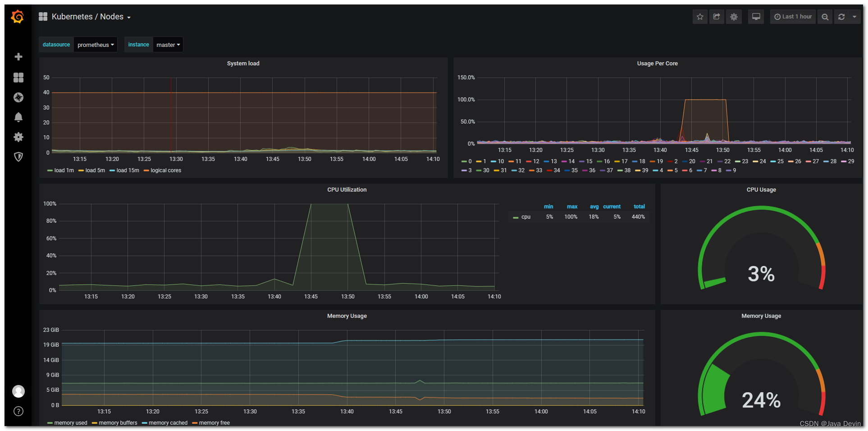Zoom out time range with magnifier icon
The width and height of the screenshot is (868, 431).
click(x=825, y=17)
